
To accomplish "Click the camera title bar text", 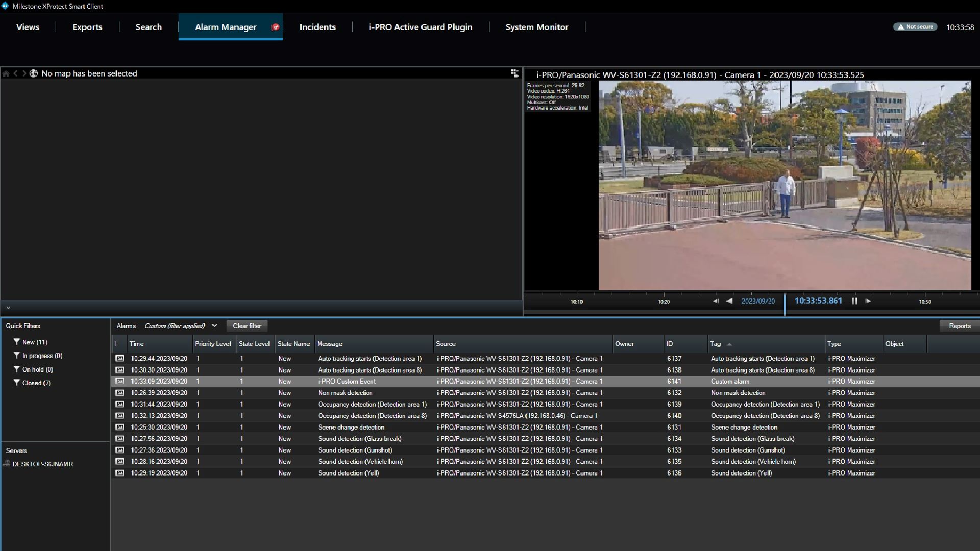I will click(700, 75).
